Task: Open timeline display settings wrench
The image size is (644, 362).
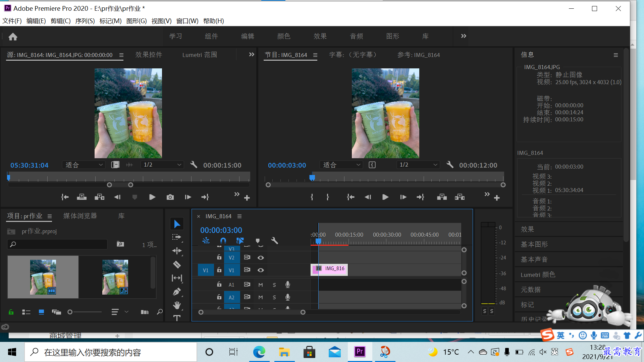Action: click(274, 241)
